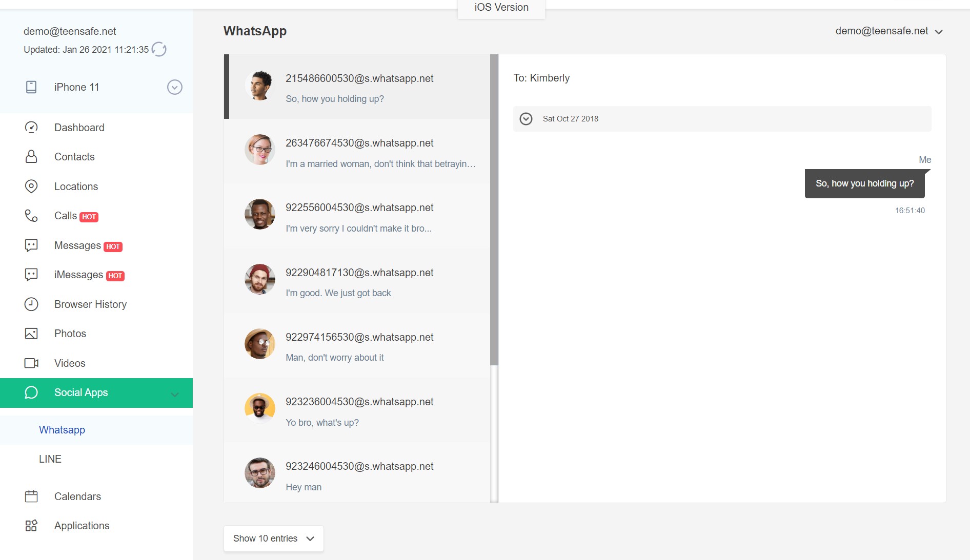Viewport: 970px width, 560px height.
Task: Switch to the iOS Version tab
Action: [x=501, y=8]
